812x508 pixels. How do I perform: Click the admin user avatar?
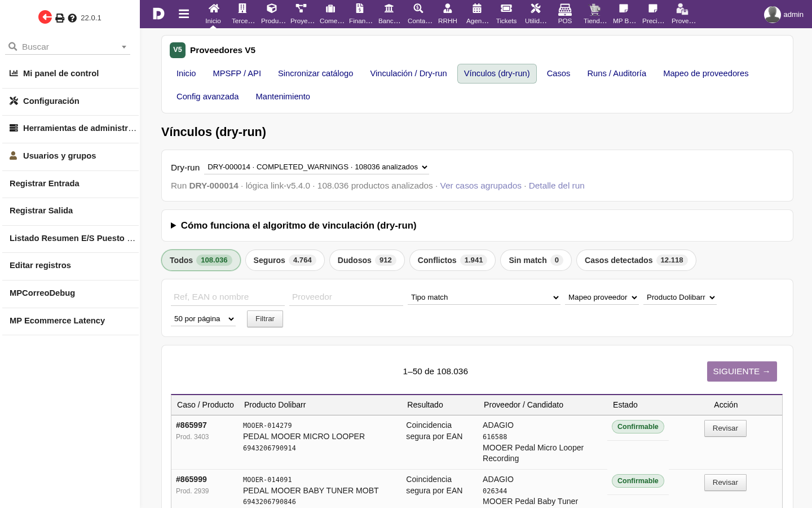tap(772, 14)
